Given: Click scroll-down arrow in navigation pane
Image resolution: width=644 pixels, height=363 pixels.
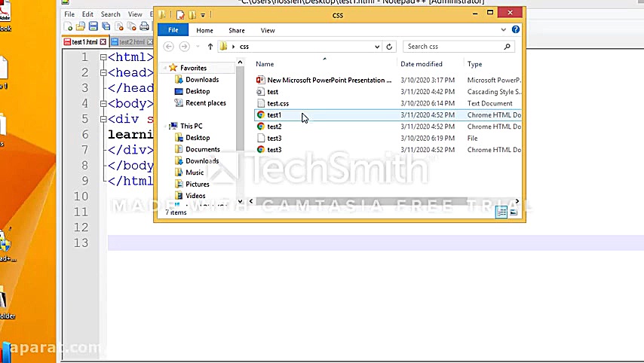Looking at the screenshot, I should click(x=241, y=201).
